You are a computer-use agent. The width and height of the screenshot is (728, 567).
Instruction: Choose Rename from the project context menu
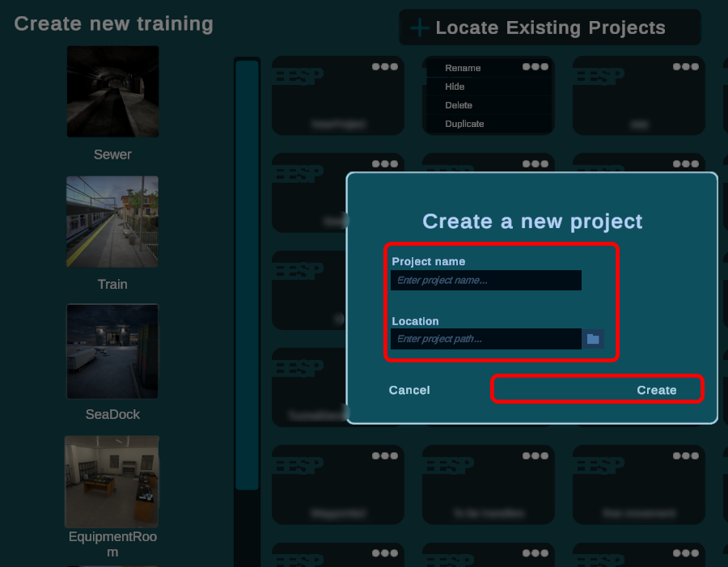click(x=463, y=68)
